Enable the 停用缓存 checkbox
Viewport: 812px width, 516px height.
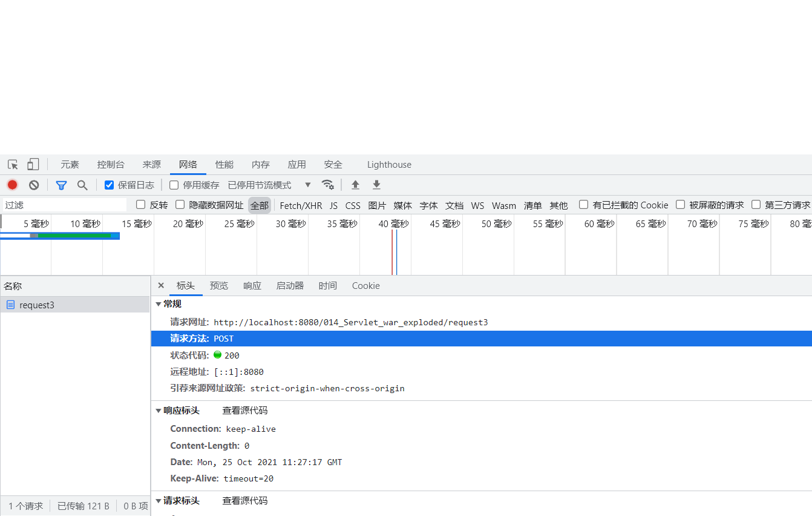point(174,185)
